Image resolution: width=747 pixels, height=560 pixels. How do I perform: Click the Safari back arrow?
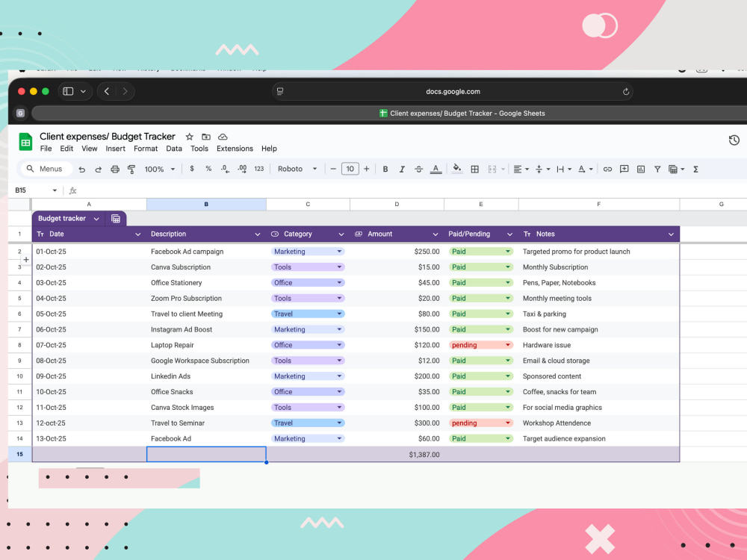pos(107,91)
